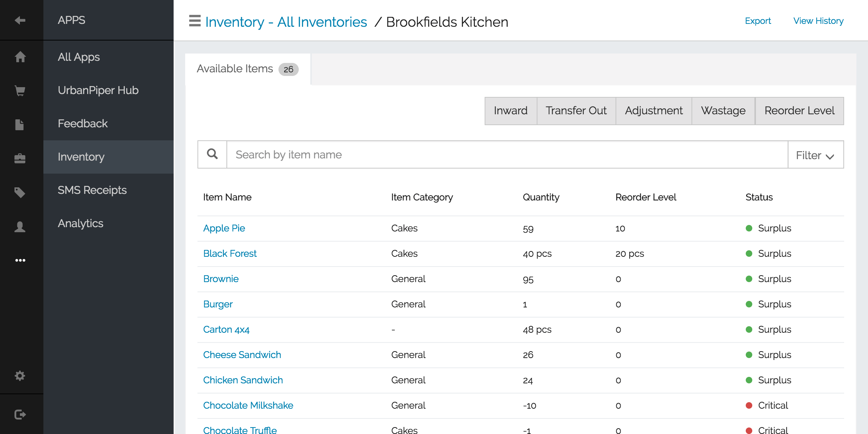The image size is (868, 434).
Task: Click Critical status of Chocolate Milkshake
Action: pyautogui.click(x=767, y=405)
